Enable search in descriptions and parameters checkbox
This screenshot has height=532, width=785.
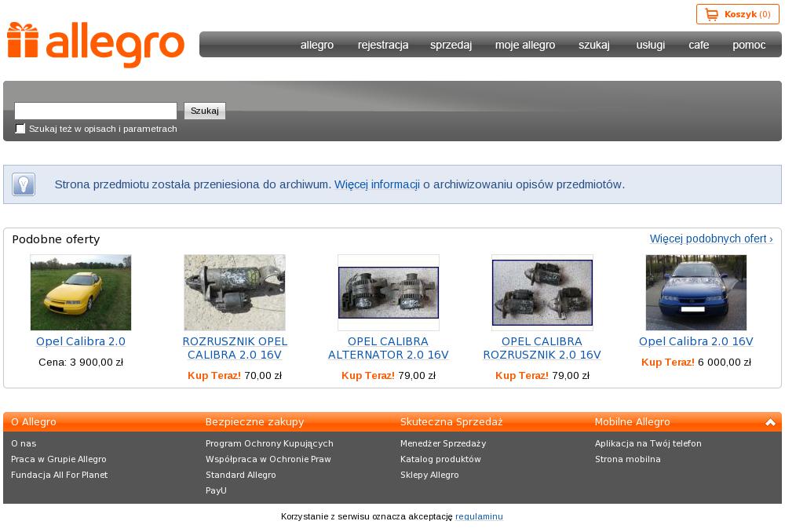click(x=20, y=129)
